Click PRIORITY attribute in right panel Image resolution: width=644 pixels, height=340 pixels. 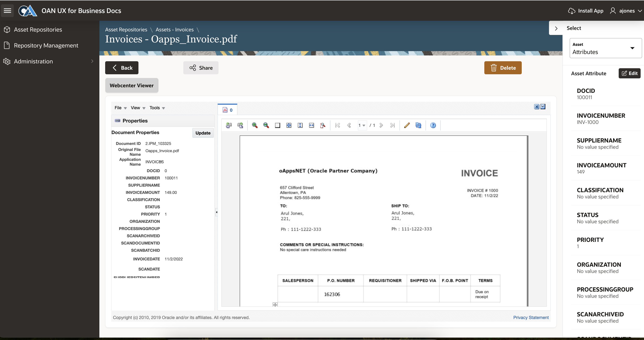click(590, 240)
